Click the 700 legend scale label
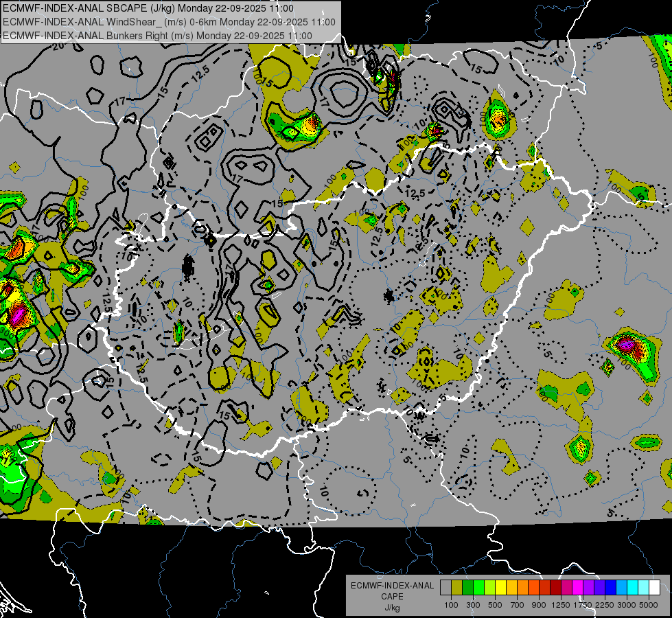The width and height of the screenshot is (672, 618). point(517,605)
